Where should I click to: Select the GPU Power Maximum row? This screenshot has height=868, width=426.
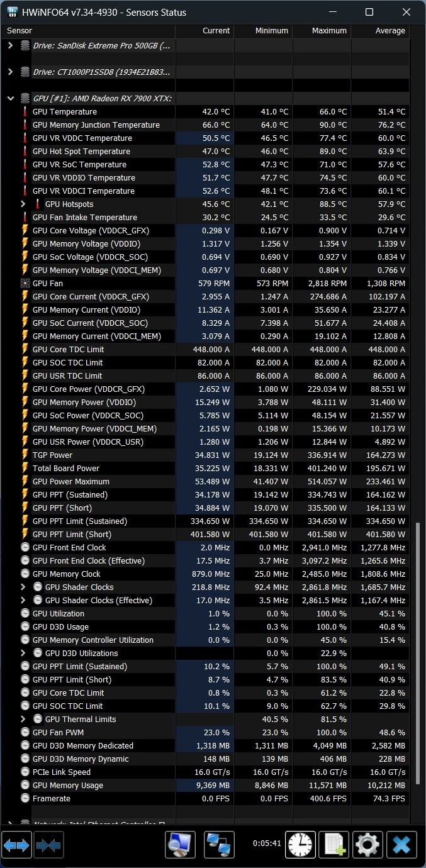[x=205, y=482]
